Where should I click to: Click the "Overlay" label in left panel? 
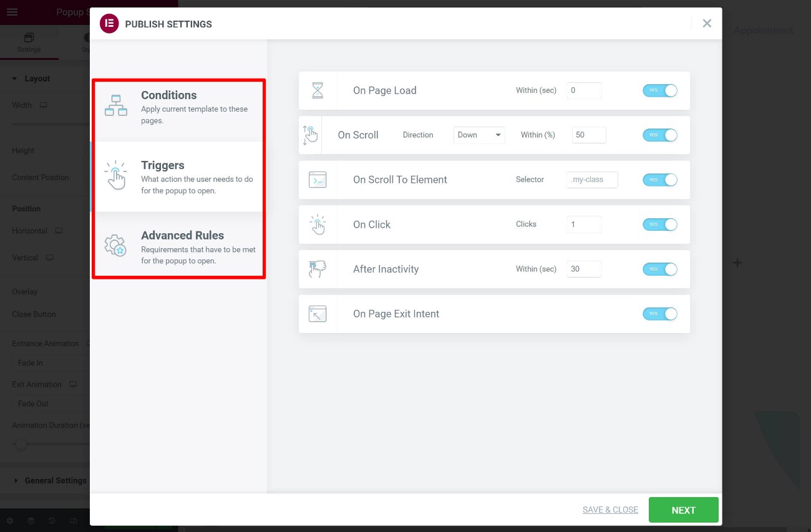(24, 292)
